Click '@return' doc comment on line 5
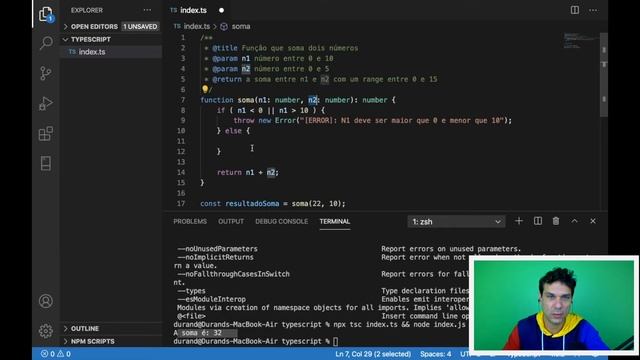 point(227,79)
